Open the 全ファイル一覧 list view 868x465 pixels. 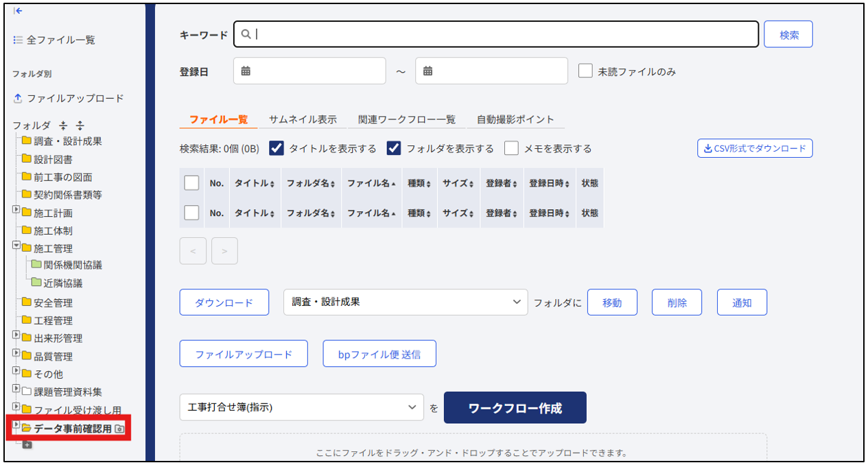click(x=54, y=40)
